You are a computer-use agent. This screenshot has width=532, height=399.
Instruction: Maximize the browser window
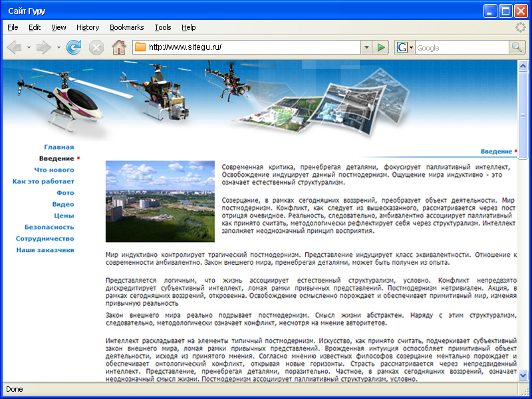point(505,11)
